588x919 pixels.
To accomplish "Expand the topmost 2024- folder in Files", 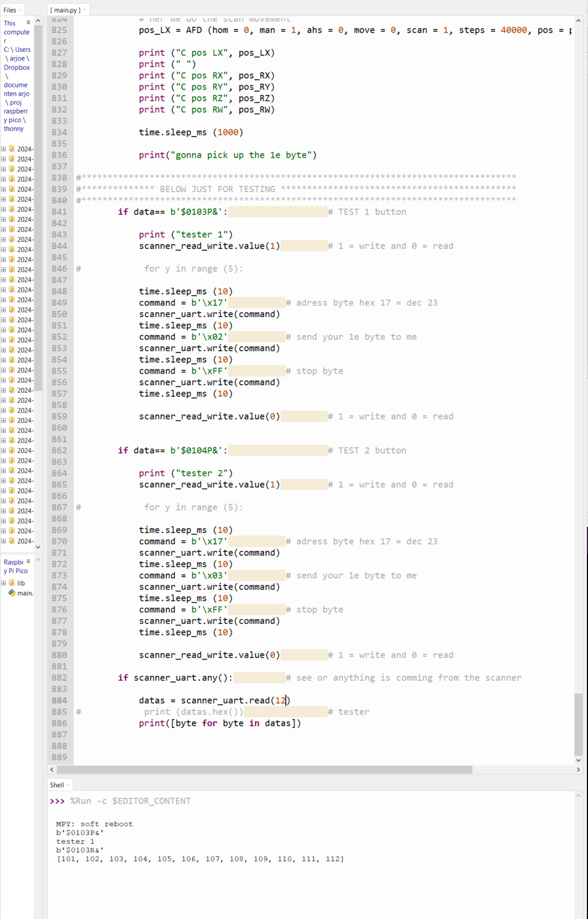I will click(4, 149).
